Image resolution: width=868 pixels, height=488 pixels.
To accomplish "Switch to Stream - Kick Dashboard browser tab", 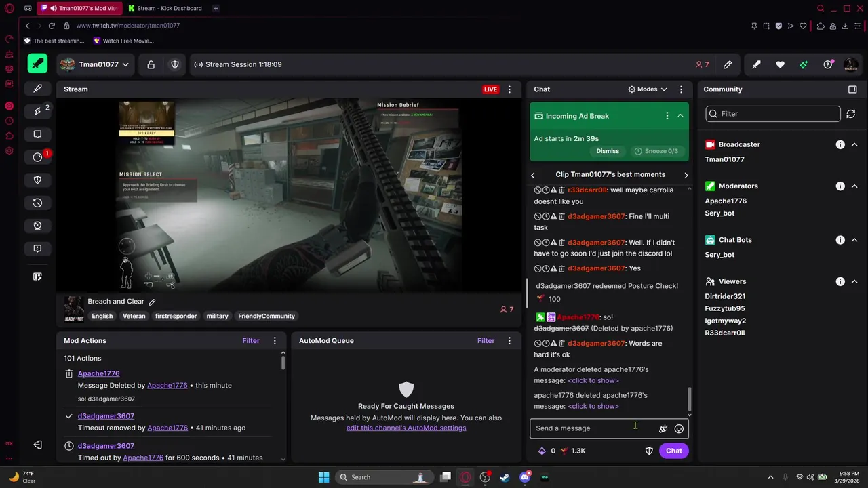I will pos(165,8).
